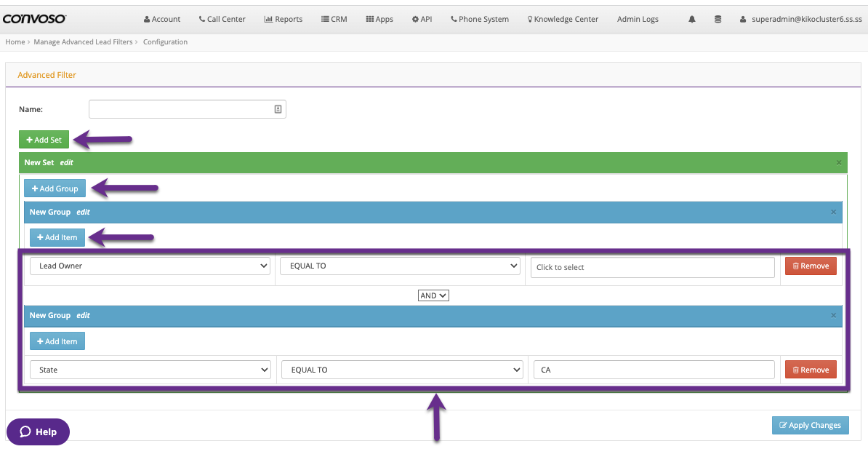This screenshot has width=868, height=449.
Task: Remove the Lead Owner filter row
Action: click(811, 266)
